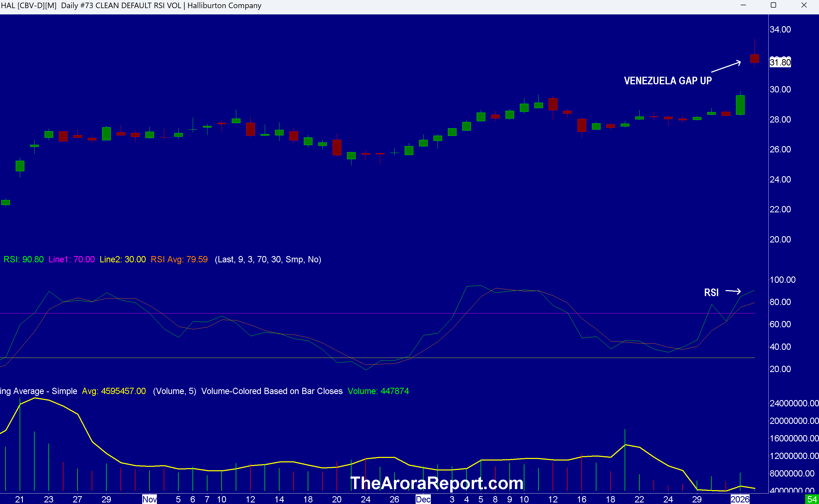Click the TheAroraReport.com watermark
Screen dimensions: 819x504
(437, 483)
